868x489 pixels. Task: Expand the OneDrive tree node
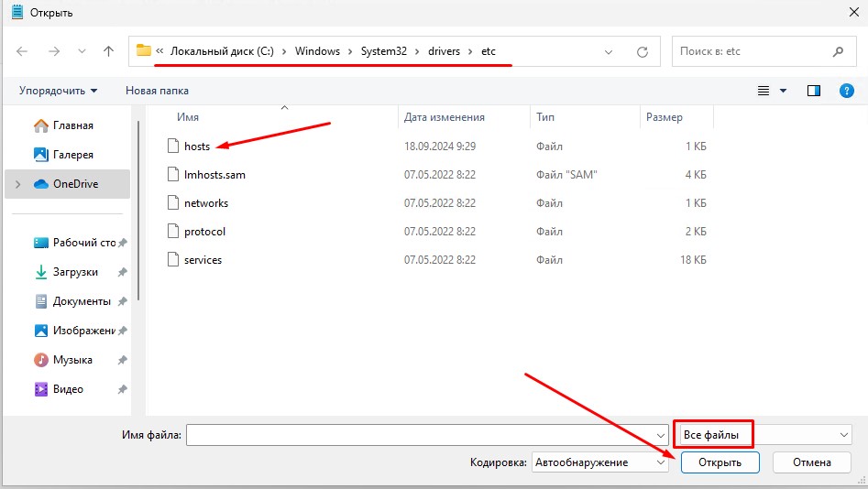[18, 184]
